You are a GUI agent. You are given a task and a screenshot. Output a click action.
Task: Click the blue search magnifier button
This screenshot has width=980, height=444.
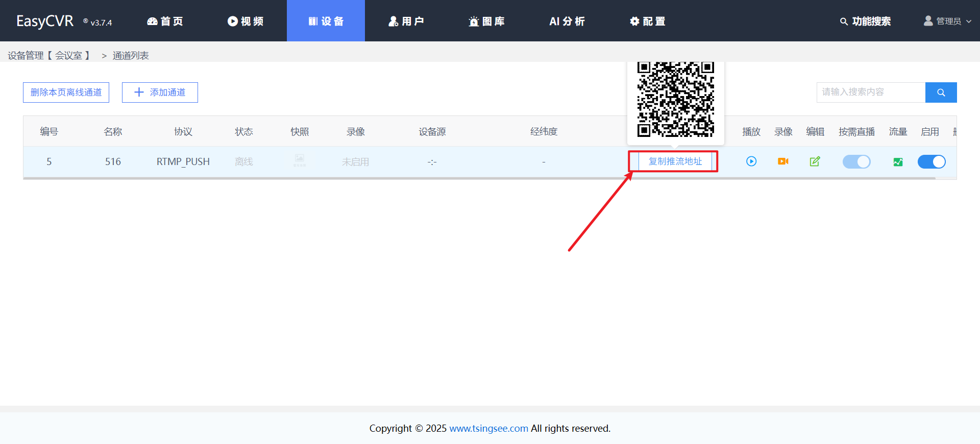pyautogui.click(x=941, y=92)
